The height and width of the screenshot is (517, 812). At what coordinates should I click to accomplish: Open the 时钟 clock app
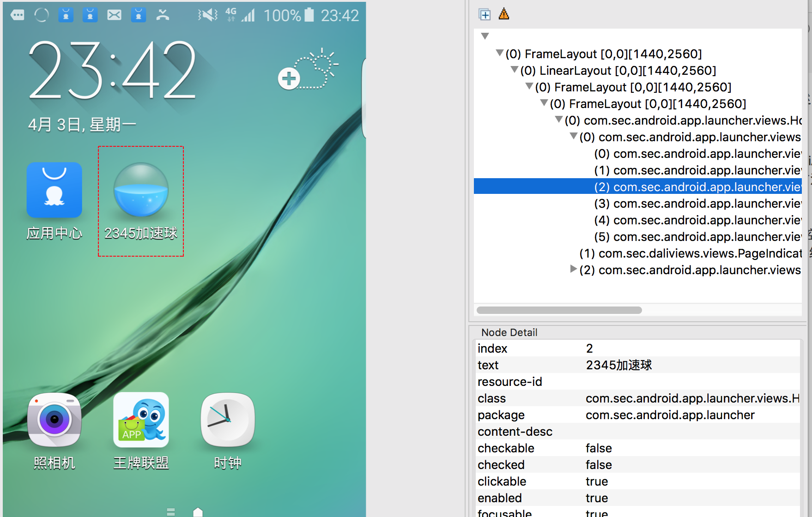click(x=227, y=420)
